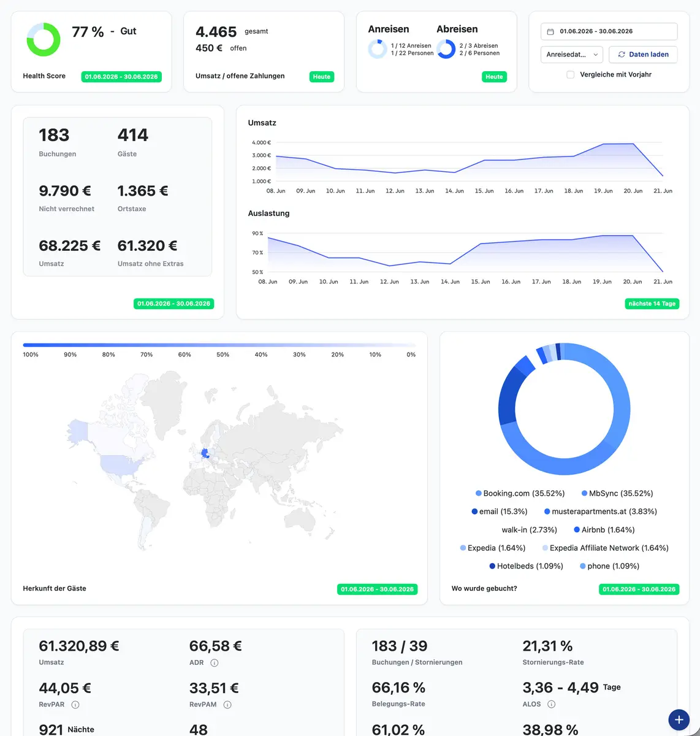Click 21,31 % Stornierungs-Rate value
This screenshot has width=700, height=736.
[547, 646]
